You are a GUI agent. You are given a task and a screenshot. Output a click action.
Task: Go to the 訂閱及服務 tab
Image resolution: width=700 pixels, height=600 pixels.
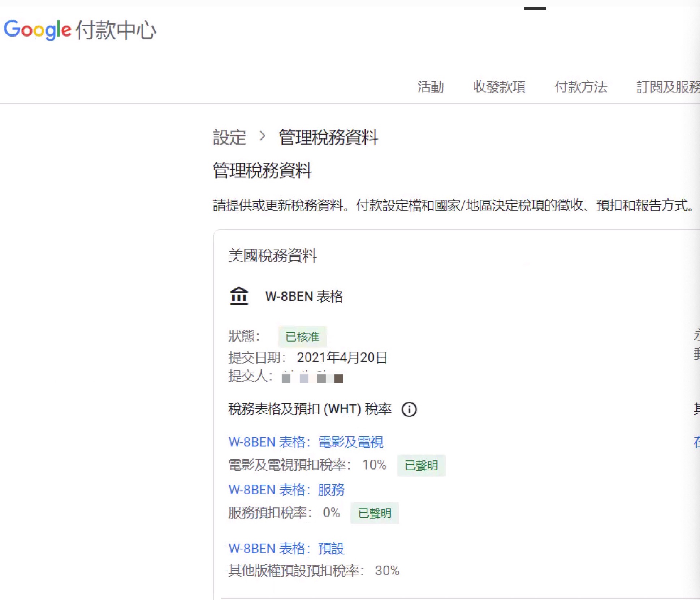tap(668, 87)
